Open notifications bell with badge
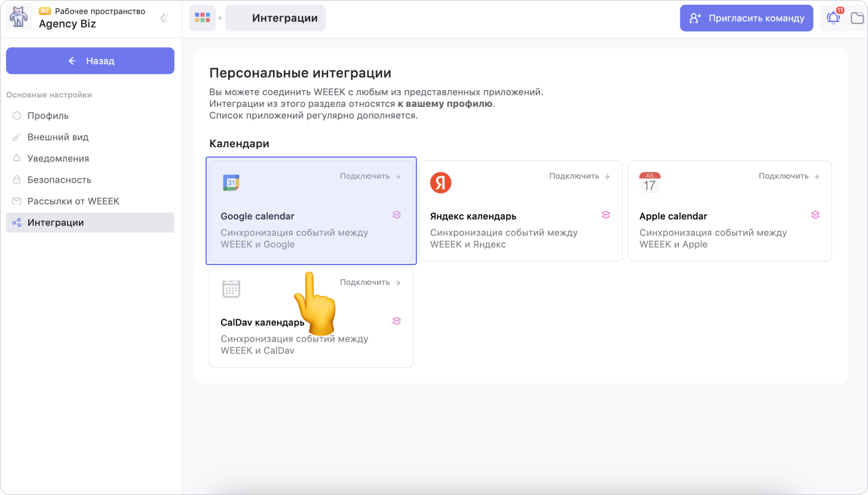 [833, 18]
